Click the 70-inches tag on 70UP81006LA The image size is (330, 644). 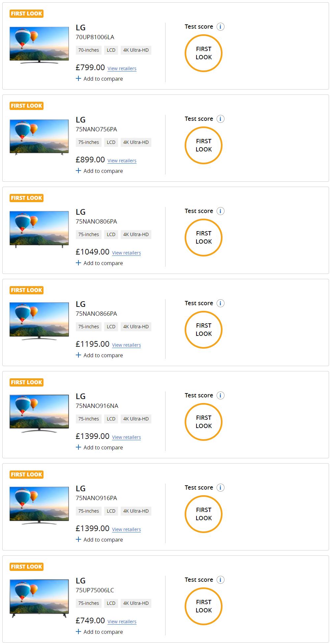tap(88, 50)
